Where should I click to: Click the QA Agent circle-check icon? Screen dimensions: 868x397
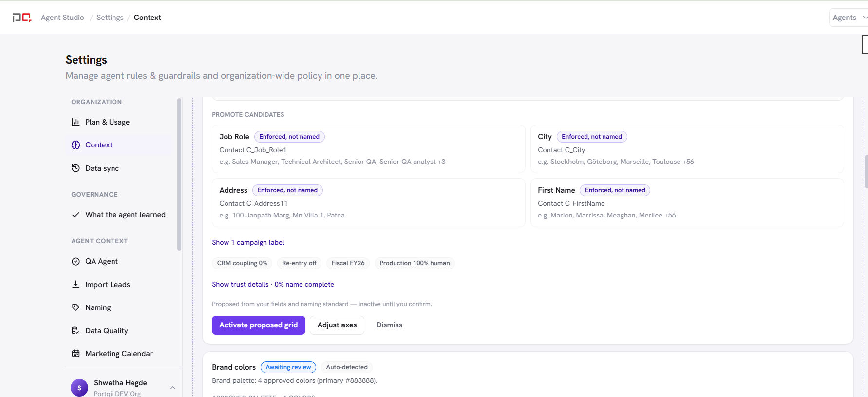pyautogui.click(x=75, y=261)
